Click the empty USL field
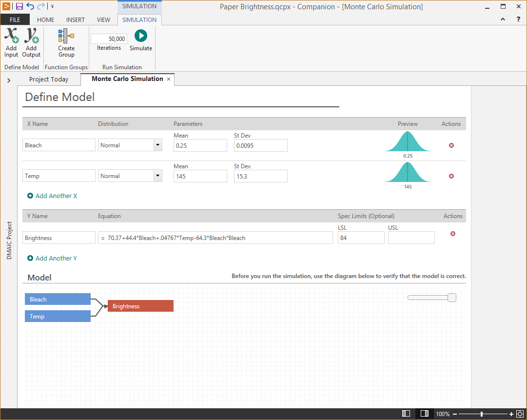The image size is (527, 420). coord(411,238)
